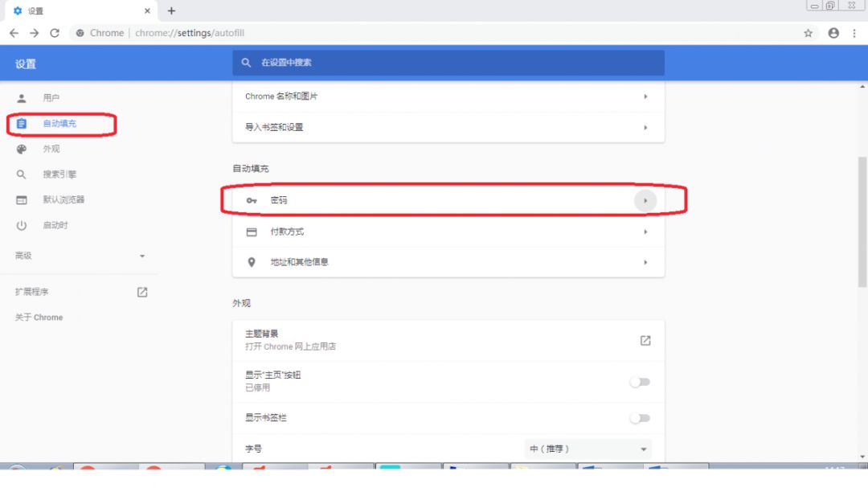Open the profile avatar icon

[x=833, y=33]
